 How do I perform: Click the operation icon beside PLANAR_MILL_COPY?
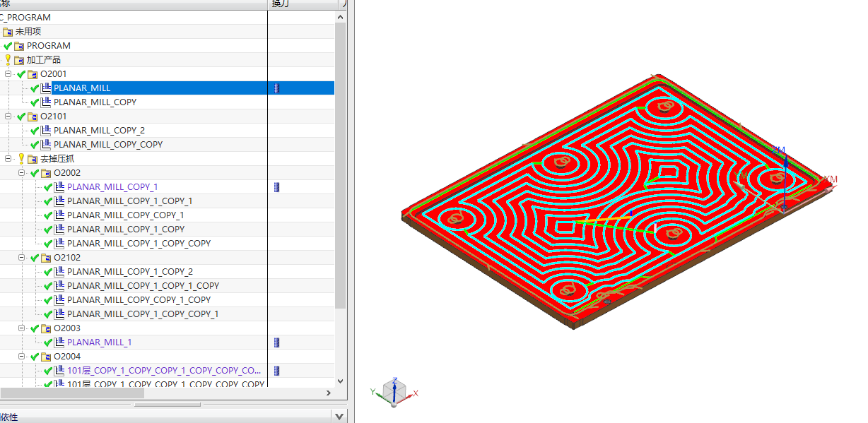pos(47,102)
